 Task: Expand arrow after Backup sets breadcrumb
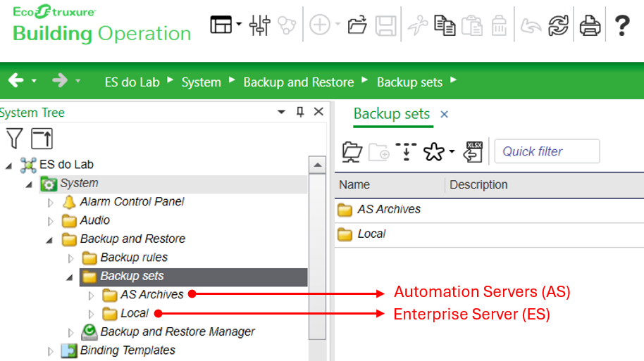pyautogui.click(x=453, y=80)
